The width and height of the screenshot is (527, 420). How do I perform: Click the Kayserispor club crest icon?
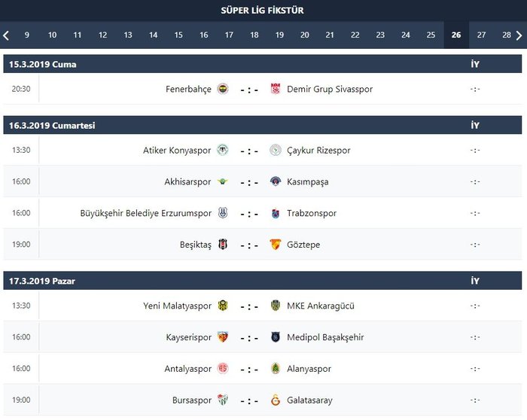223,337
